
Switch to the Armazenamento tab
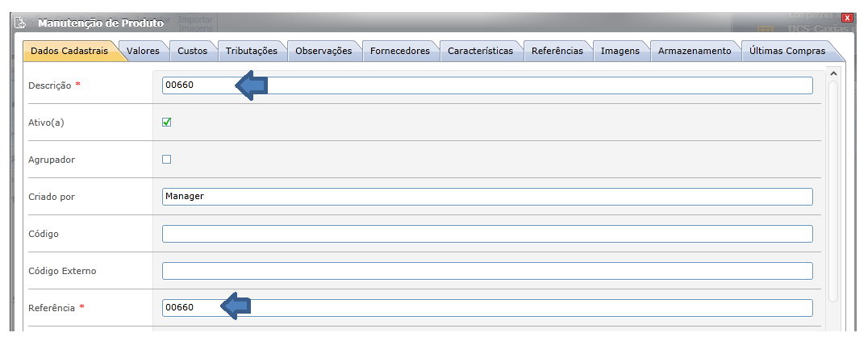[x=695, y=51]
